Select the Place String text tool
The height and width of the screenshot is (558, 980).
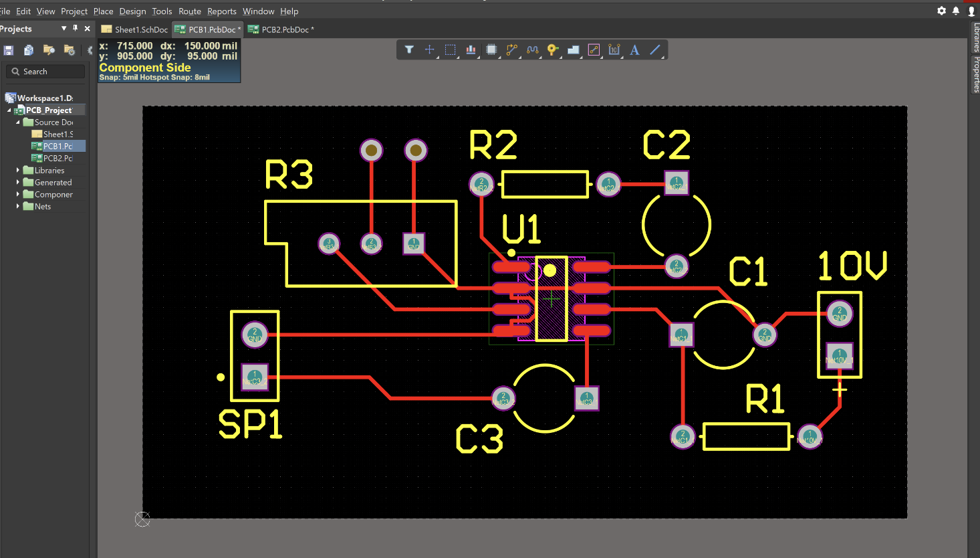pos(634,50)
